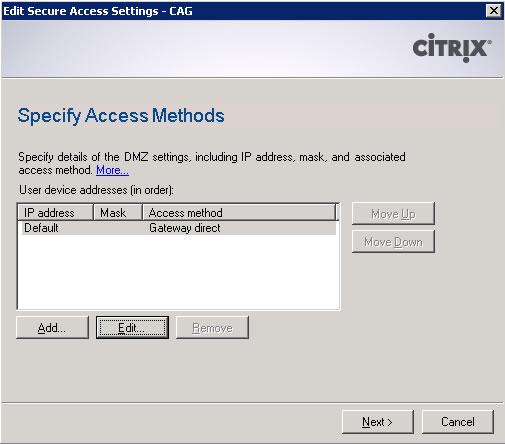The width and height of the screenshot is (505, 444).
Task: Click the Move Down button
Action: (x=393, y=242)
